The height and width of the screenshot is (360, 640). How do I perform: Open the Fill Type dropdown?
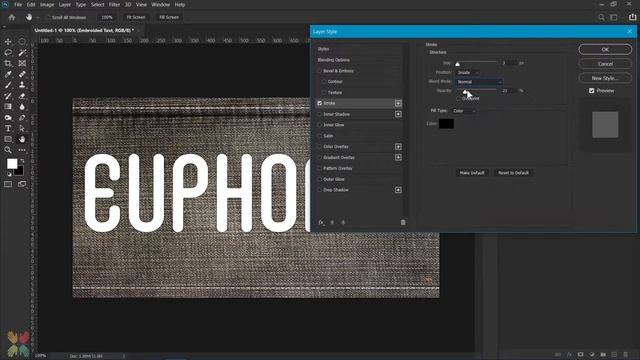coord(464,111)
